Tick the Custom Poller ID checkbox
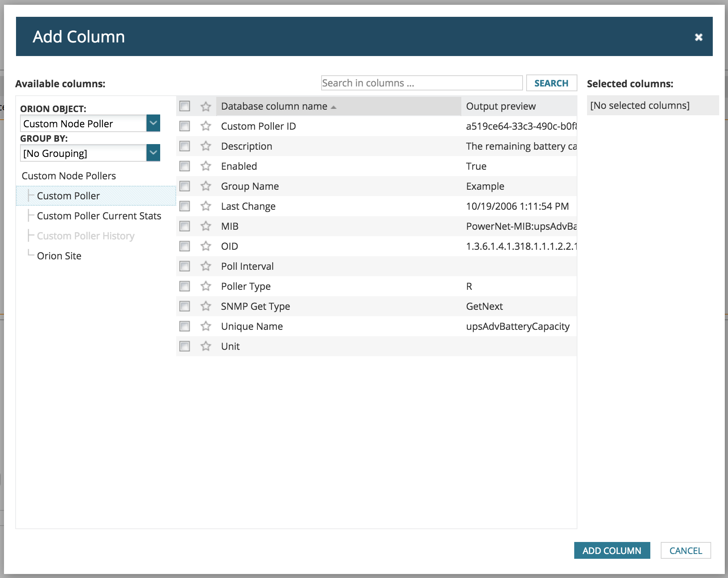The height and width of the screenshot is (578, 728). point(185,126)
